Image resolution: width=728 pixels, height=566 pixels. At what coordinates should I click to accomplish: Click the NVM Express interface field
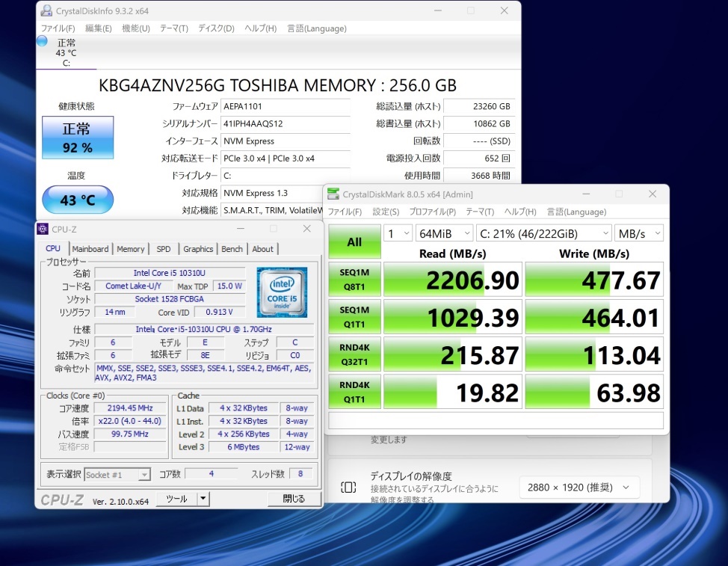(285, 141)
